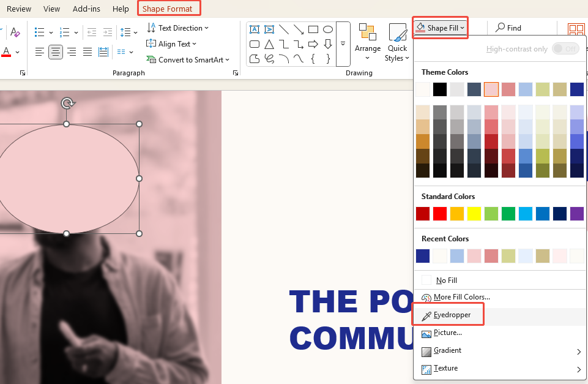This screenshot has height=384, width=588.
Task: Select the Scribble drawing tool
Action: pos(270,58)
